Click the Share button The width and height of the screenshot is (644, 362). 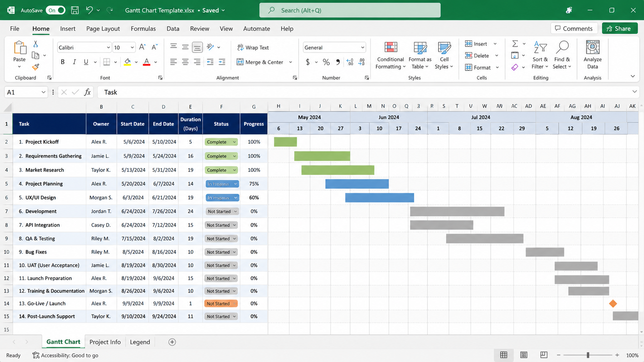(x=620, y=28)
